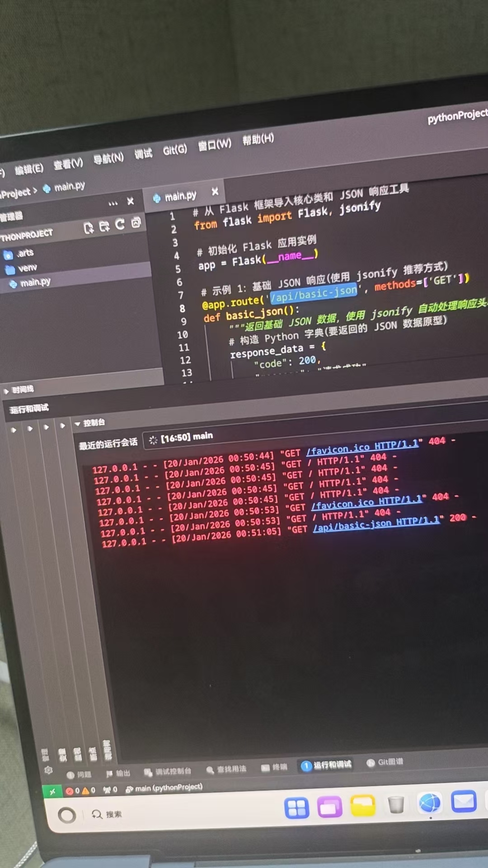Click the round start button in the taskbar

67,815
